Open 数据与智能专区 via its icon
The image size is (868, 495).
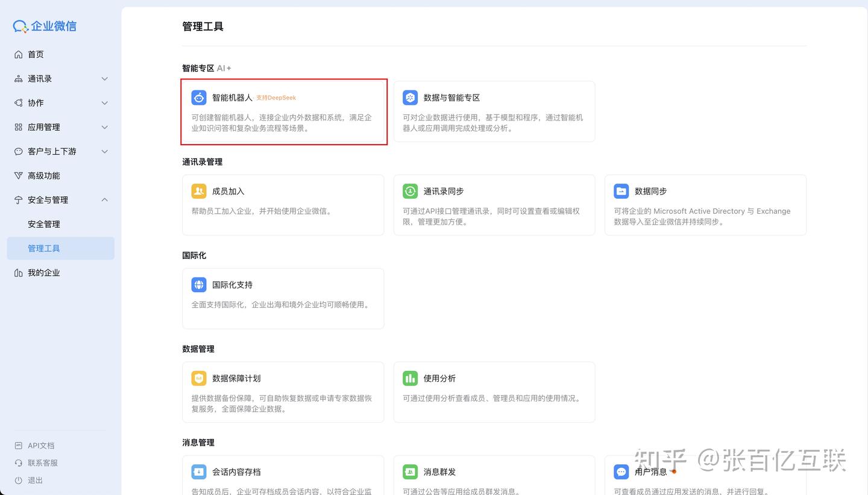click(x=410, y=97)
